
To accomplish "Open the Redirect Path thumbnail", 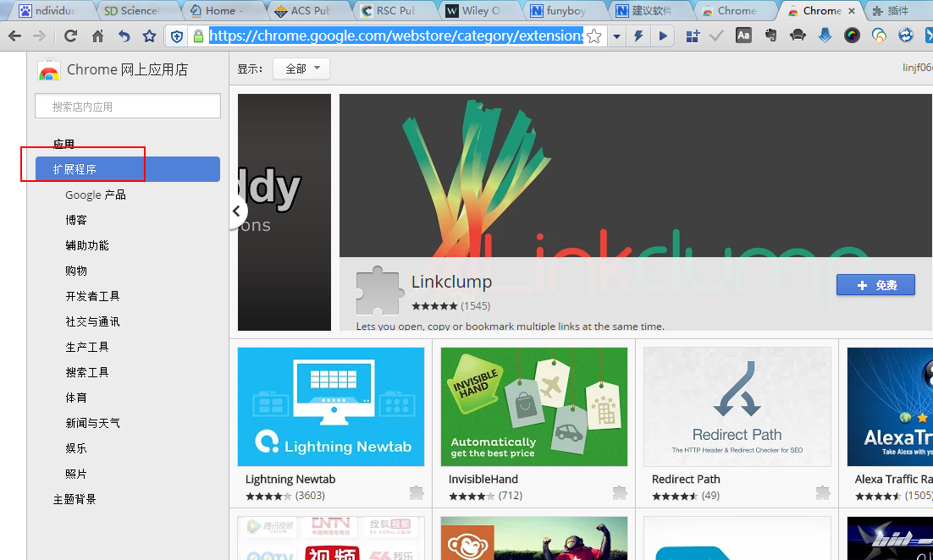I will tap(737, 407).
